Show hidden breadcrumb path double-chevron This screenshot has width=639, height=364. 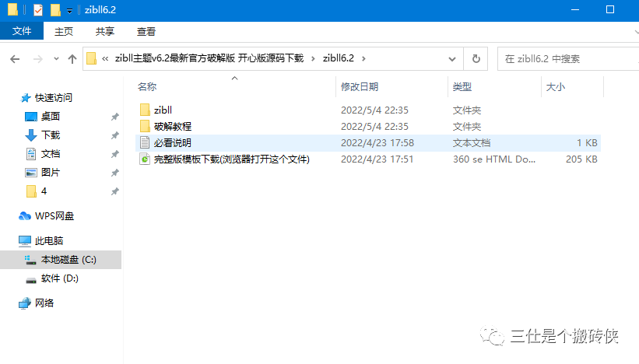pos(105,58)
